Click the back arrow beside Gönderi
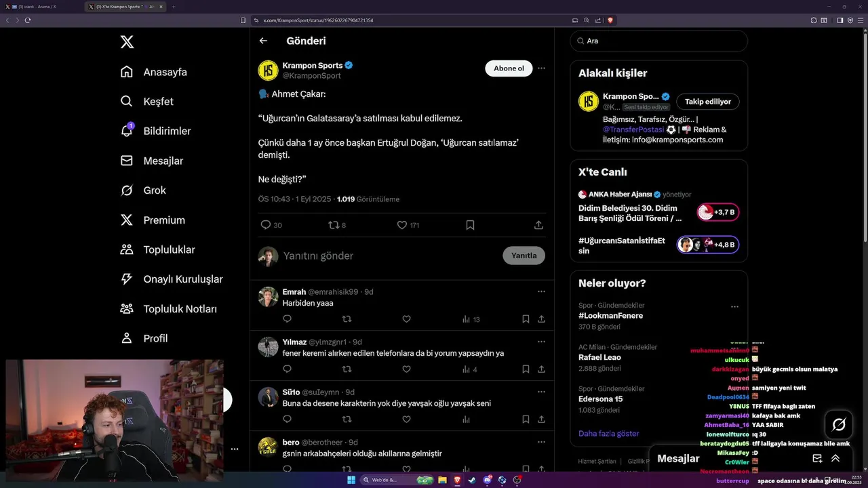Screen dimensions: 868x488 tap(263, 41)
